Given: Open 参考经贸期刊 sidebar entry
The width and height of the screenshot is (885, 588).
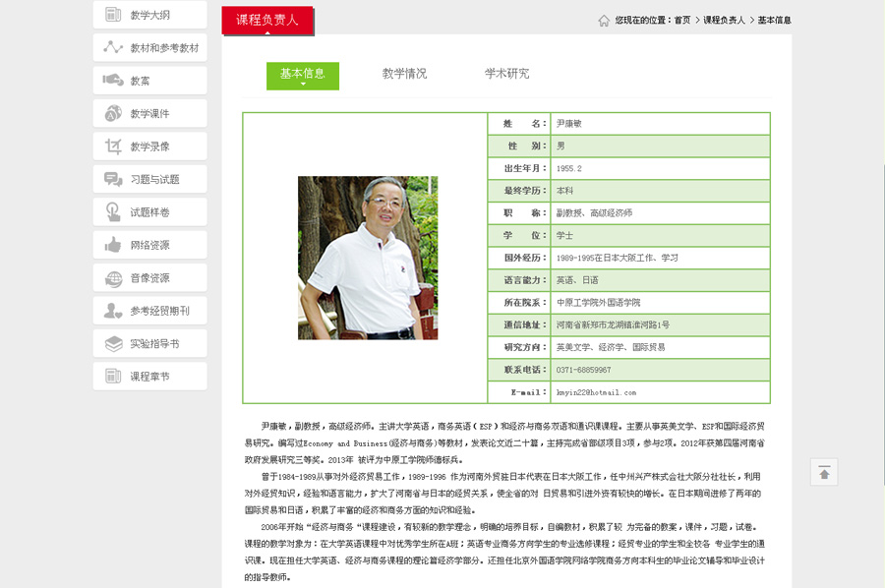Looking at the screenshot, I should tap(150, 311).
